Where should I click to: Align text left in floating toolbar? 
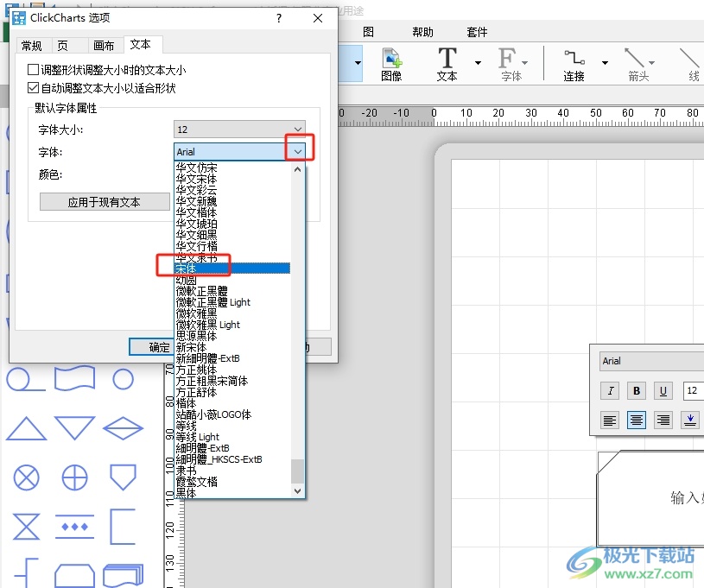click(611, 420)
